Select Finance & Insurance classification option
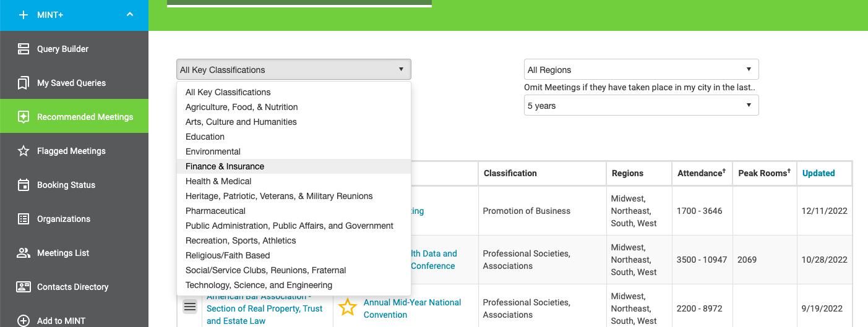 coord(225,166)
